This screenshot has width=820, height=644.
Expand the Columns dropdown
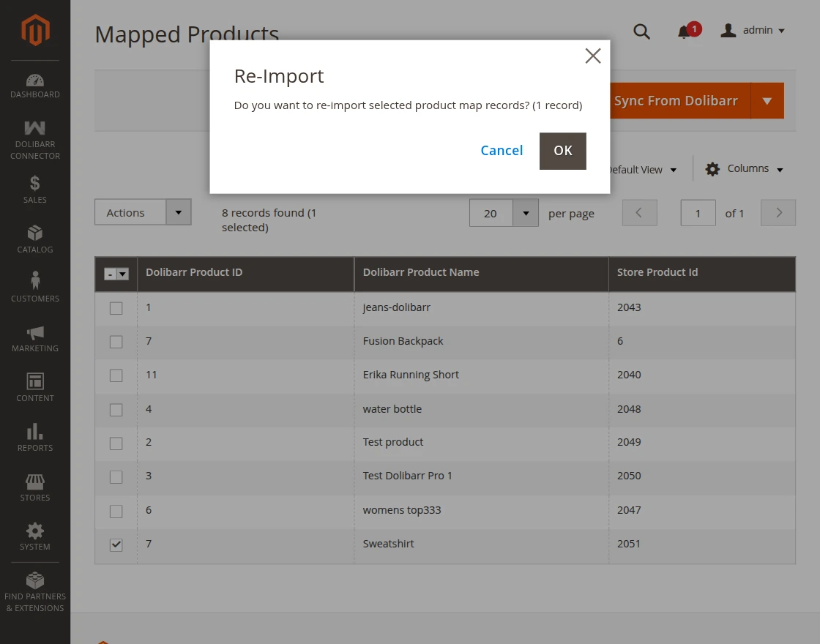point(744,169)
